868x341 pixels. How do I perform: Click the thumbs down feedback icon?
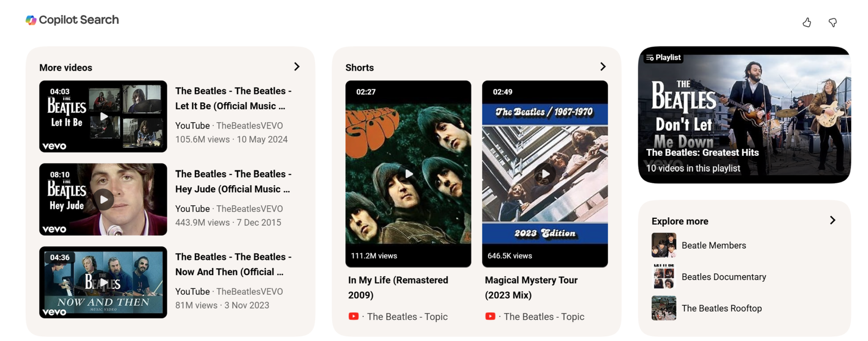(x=833, y=22)
